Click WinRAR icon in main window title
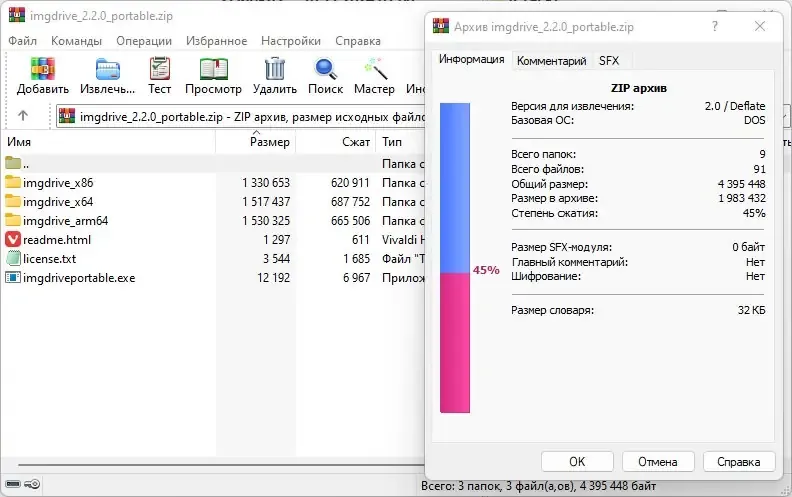The image size is (792, 497). point(17,15)
